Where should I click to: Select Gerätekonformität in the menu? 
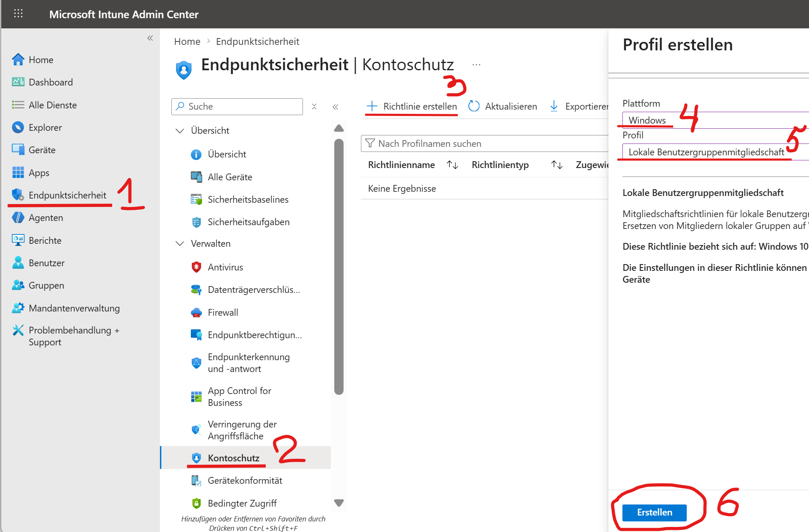point(245,480)
